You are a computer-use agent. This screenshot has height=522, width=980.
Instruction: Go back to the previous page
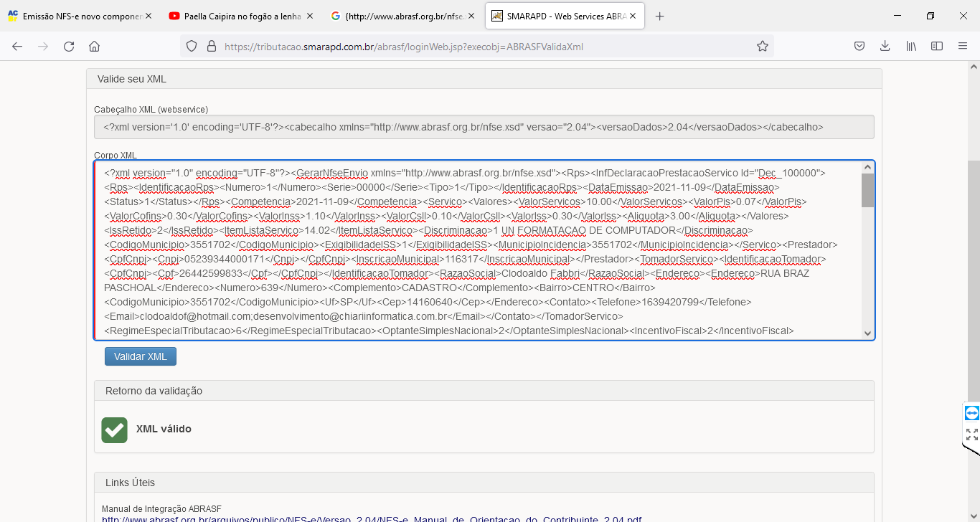[x=17, y=46]
